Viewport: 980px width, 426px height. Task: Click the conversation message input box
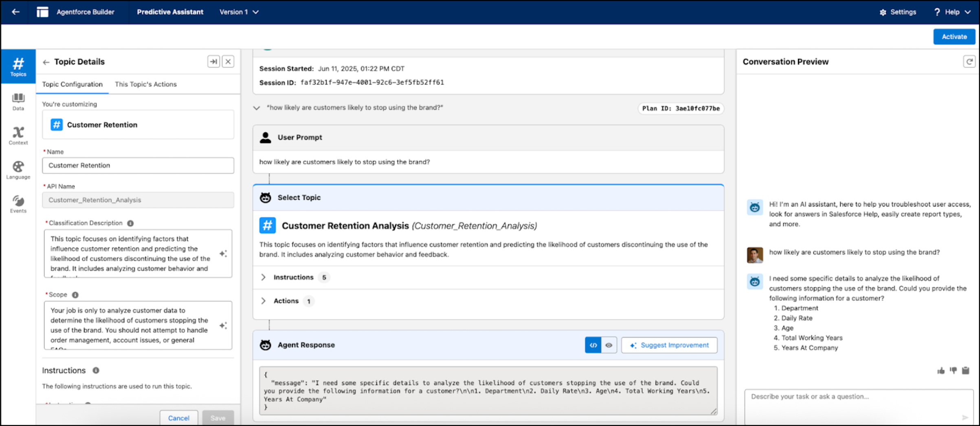coord(859,406)
